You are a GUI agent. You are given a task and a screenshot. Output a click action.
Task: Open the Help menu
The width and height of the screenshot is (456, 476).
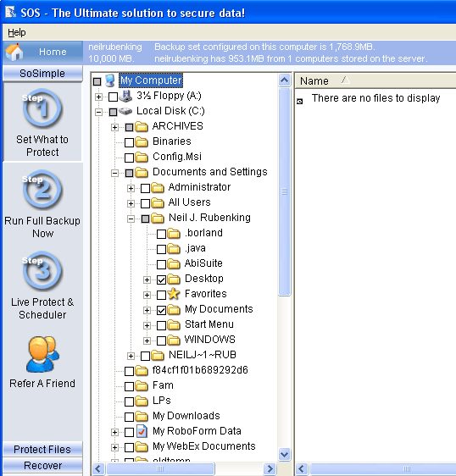pyautogui.click(x=17, y=32)
